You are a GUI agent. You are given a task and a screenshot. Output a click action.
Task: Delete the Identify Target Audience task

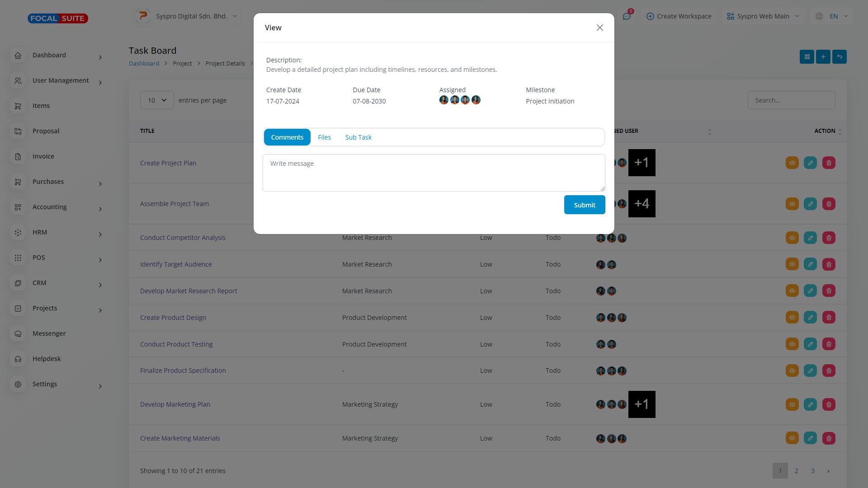[x=829, y=264]
